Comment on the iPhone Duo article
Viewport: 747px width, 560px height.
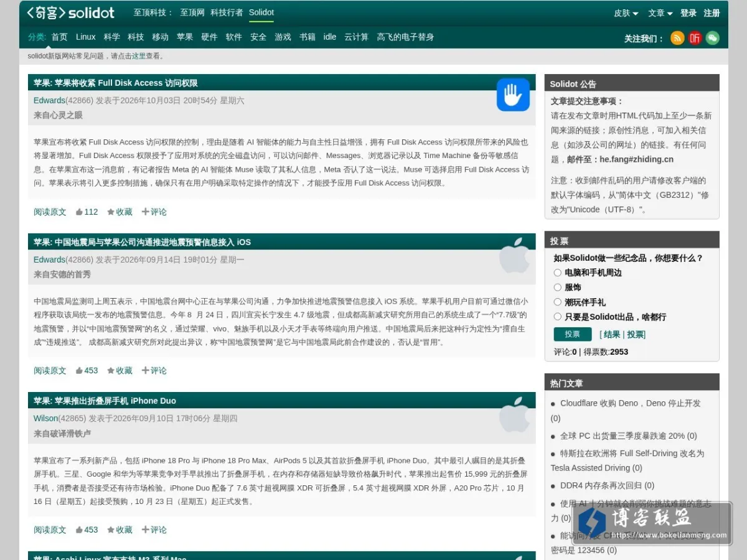pyautogui.click(x=154, y=530)
